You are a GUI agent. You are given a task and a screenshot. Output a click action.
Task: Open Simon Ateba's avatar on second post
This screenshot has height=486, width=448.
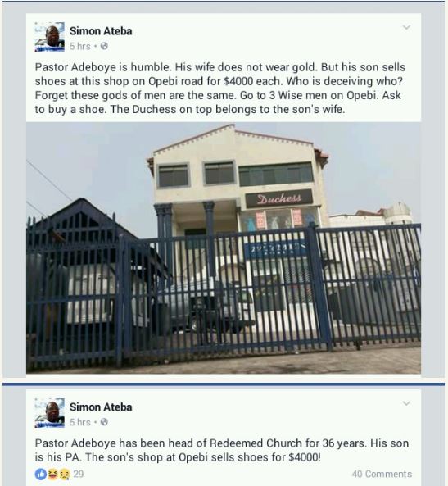pyautogui.click(x=50, y=413)
